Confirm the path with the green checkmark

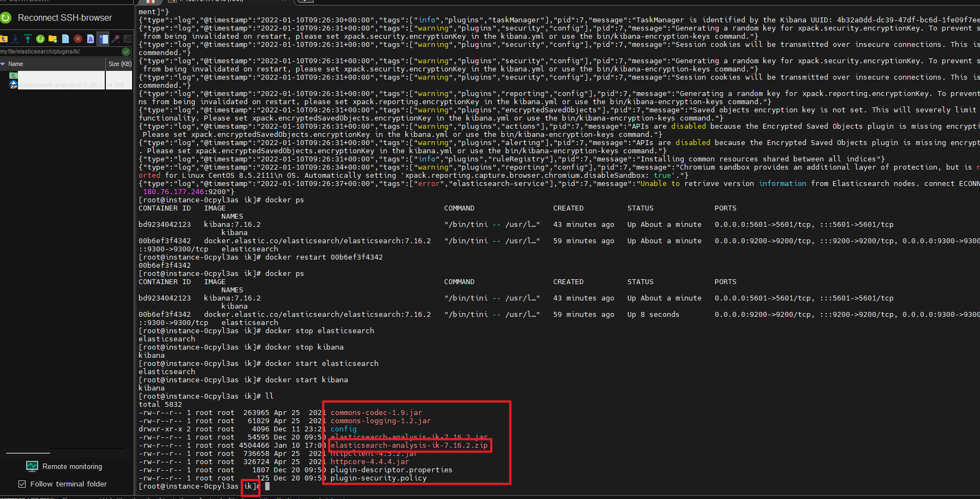tap(126, 52)
